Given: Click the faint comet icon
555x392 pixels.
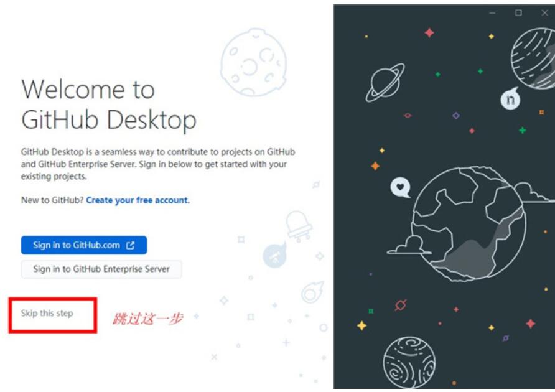Looking at the screenshot, I should point(312,292).
